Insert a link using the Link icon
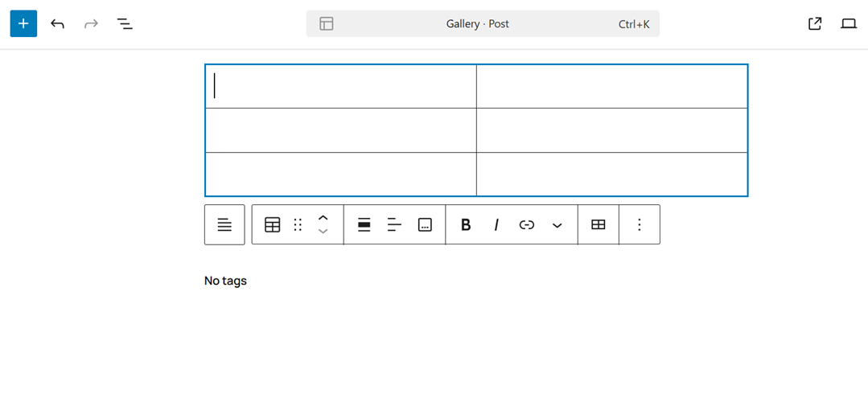Screen dimensions: 868x394 (527, 225)
